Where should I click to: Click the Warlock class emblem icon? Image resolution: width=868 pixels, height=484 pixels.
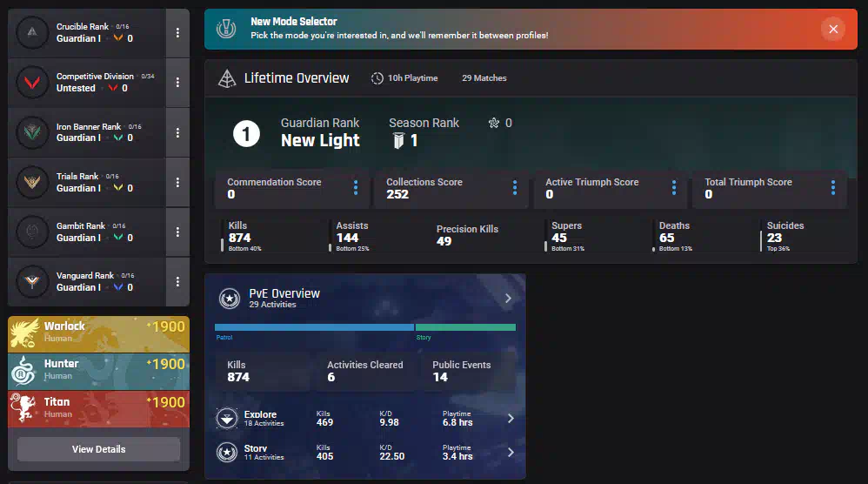click(x=24, y=333)
